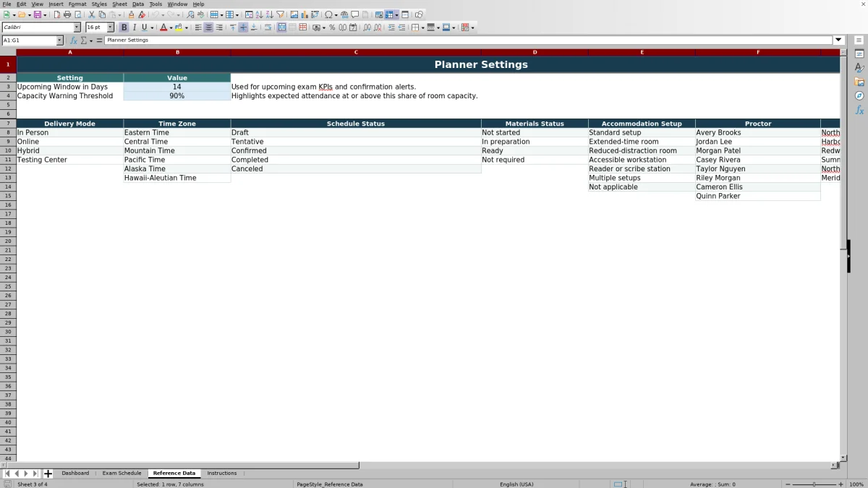Open the Format menu
The height and width of the screenshot is (488, 868).
(77, 4)
